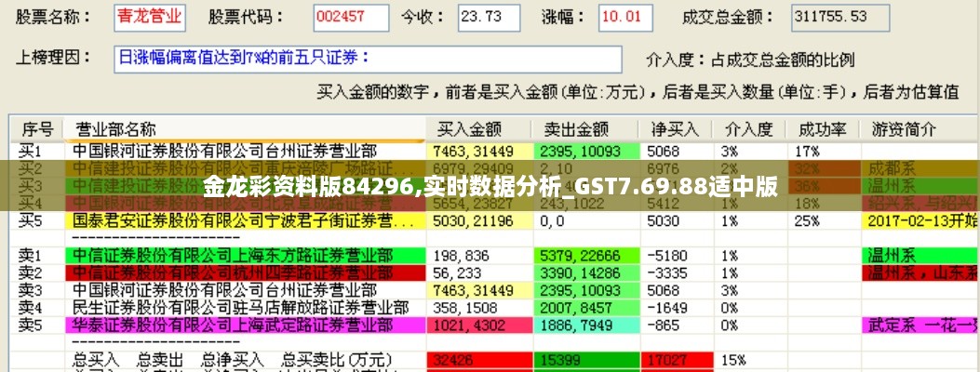Click the 15% total ratio cell
This screenshot has width=980, height=372.
coord(733,360)
